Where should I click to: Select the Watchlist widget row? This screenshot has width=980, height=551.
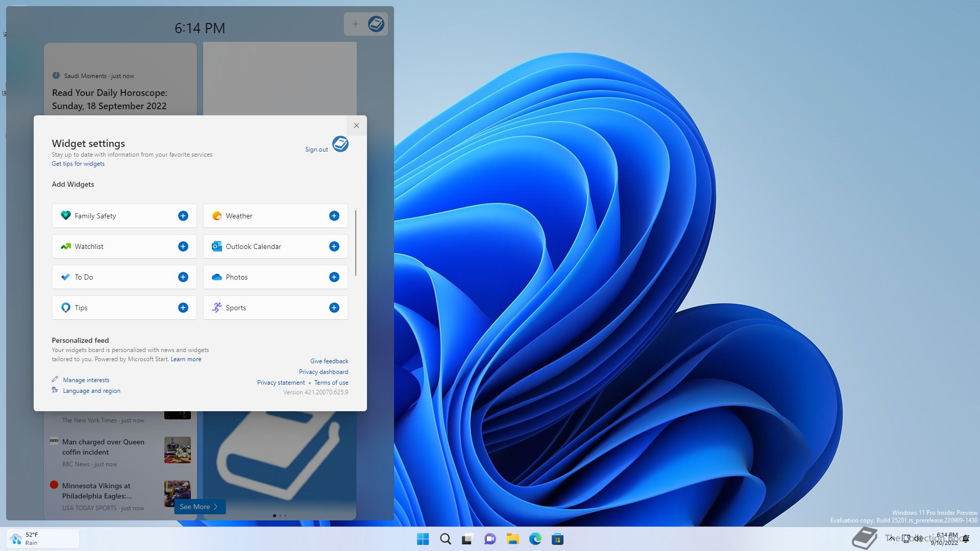pyautogui.click(x=124, y=246)
